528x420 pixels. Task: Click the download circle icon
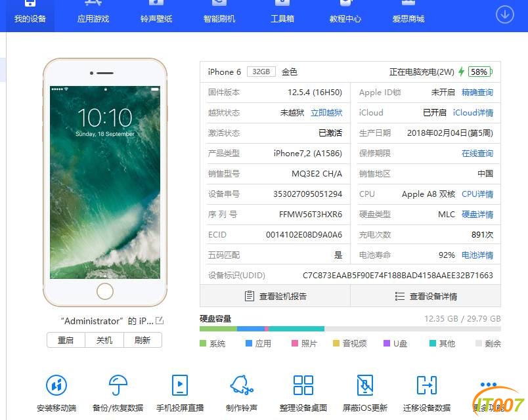tap(505, 14)
